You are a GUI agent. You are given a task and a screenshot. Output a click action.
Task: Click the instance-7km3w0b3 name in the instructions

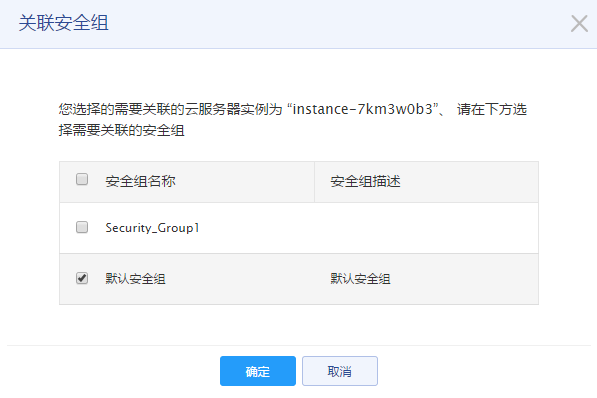click(363, 109)
